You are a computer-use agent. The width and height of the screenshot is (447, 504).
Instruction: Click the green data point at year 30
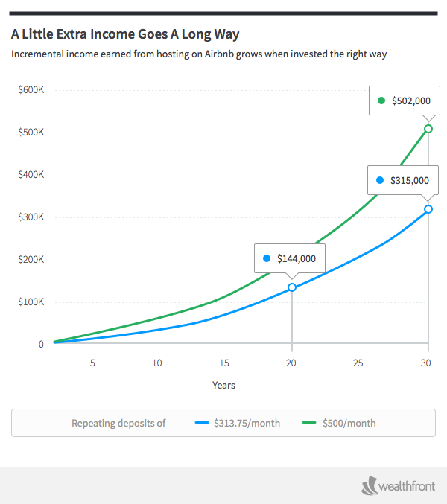coord(428,129)
